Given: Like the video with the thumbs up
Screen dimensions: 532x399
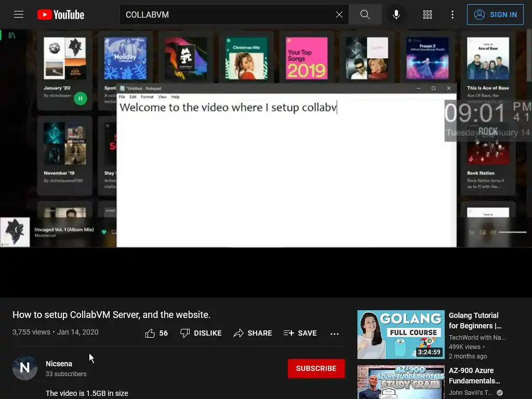Looking at the screenshot, I should (x=156, y=333).
